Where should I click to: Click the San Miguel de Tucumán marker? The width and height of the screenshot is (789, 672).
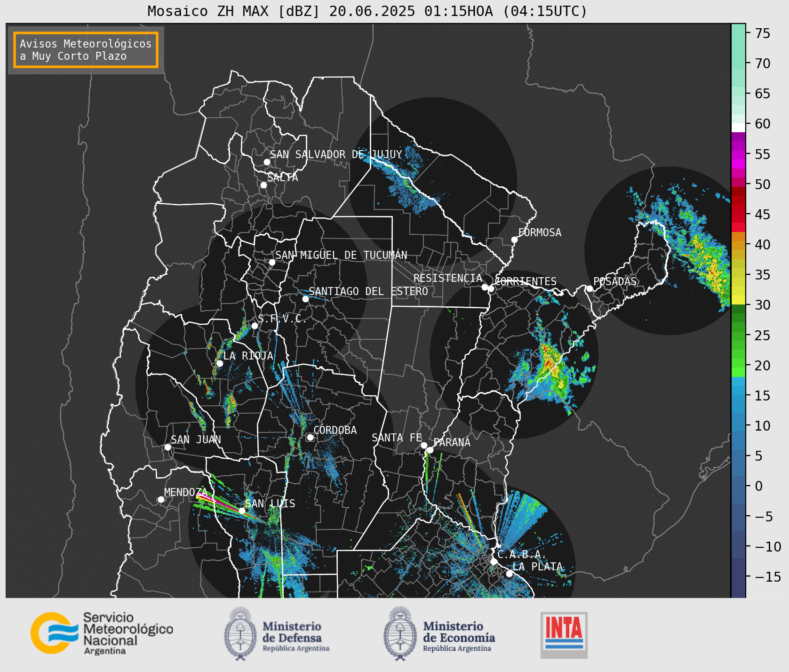click(x=272, y=262)
